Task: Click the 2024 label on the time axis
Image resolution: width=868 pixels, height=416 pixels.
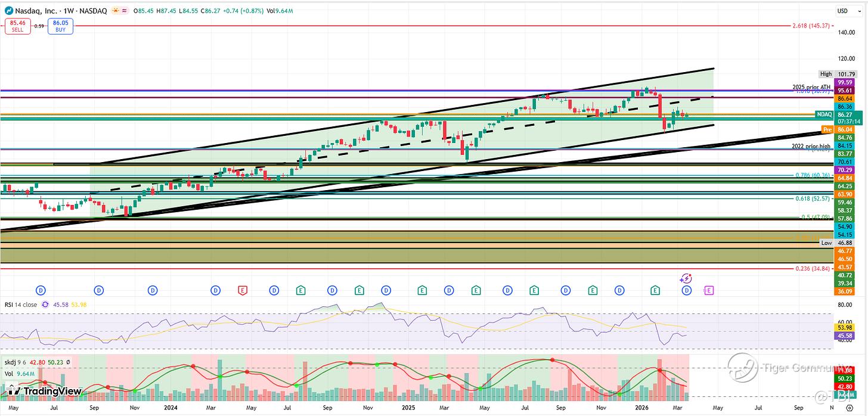Action: pyautogui.click(x=170, y=408)
